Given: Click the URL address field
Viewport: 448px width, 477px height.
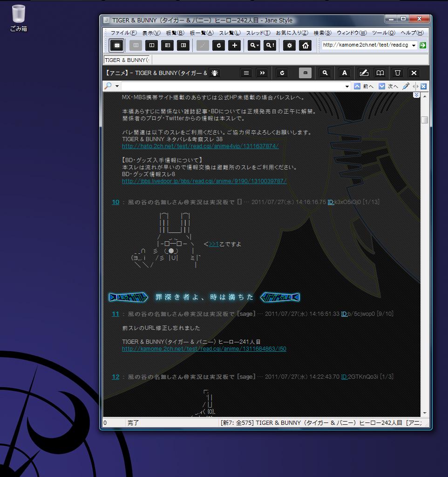Looking at the screenshot, I should click(366, 45).
